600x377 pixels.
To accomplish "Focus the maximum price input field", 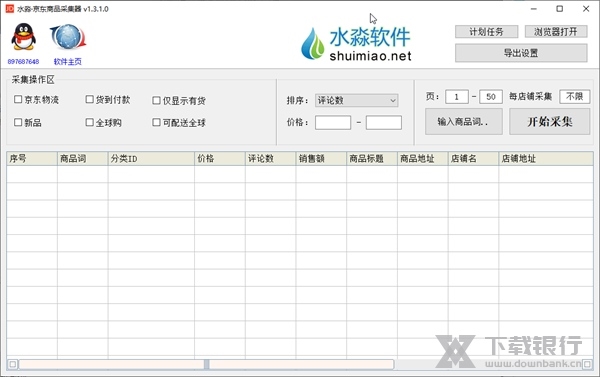I will 384,122.
